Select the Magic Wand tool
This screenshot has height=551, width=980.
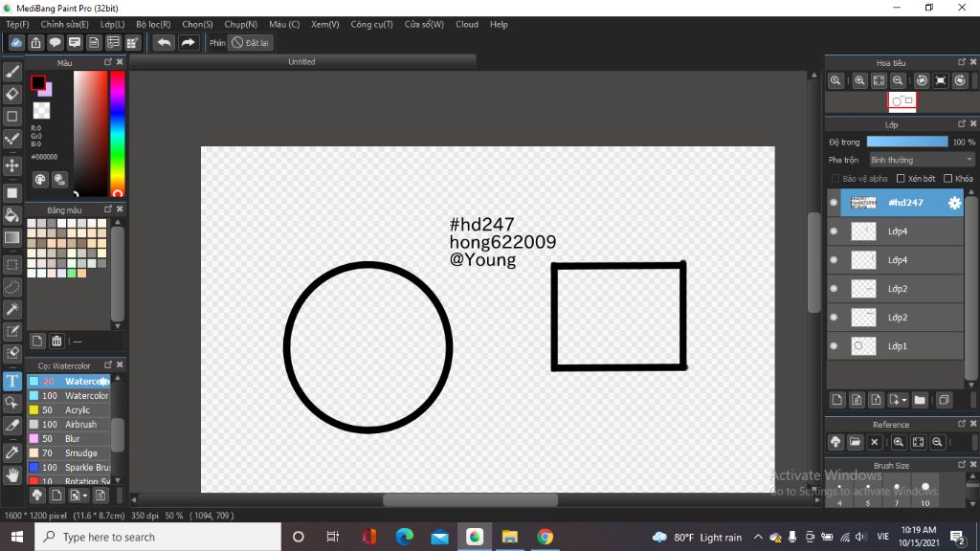click(x=11, y=309)
